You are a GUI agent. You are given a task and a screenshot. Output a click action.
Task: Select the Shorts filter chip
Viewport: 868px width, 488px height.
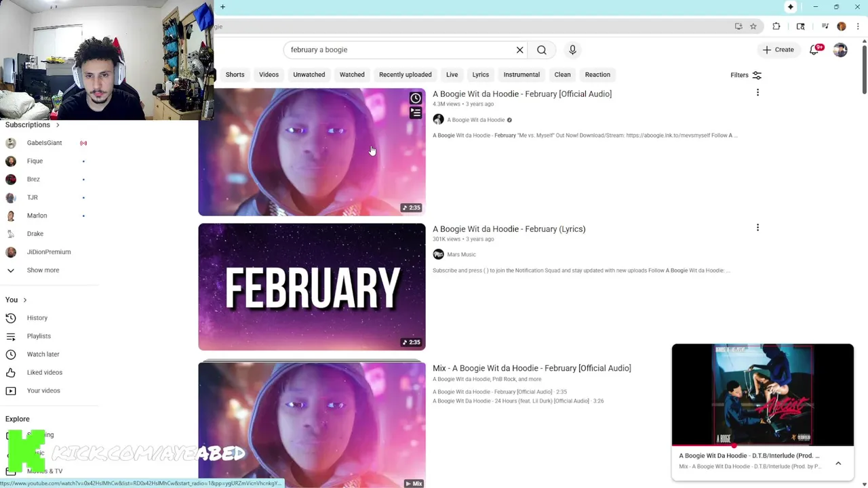235,75
